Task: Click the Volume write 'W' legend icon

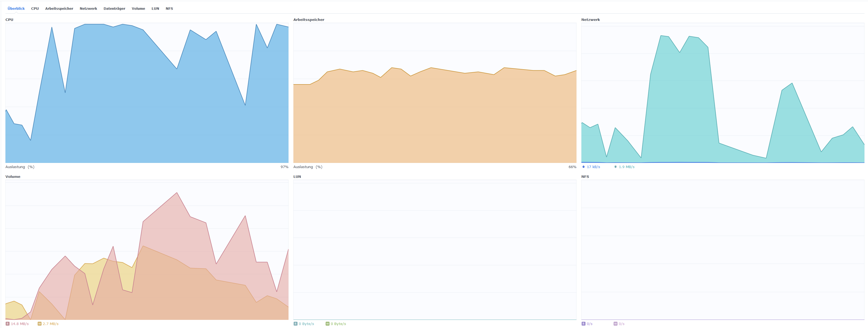Action: tap(39, 324)
